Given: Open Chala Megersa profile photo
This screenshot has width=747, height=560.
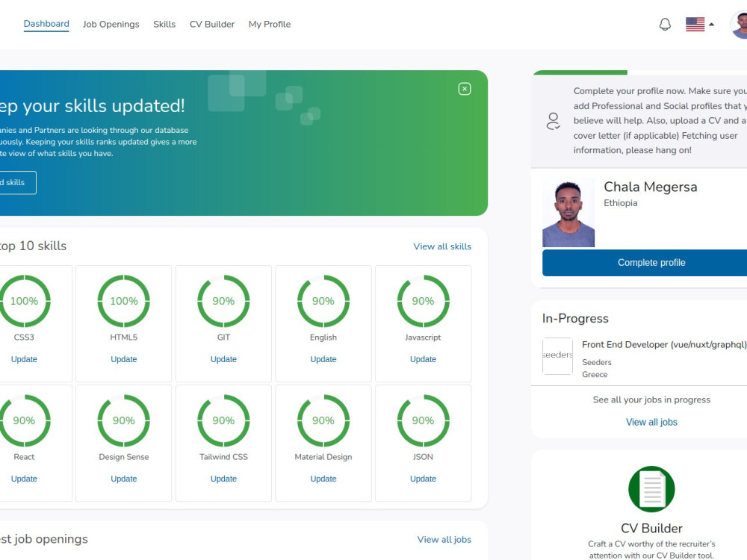Looking at the screenshot, I should (568, 212).
